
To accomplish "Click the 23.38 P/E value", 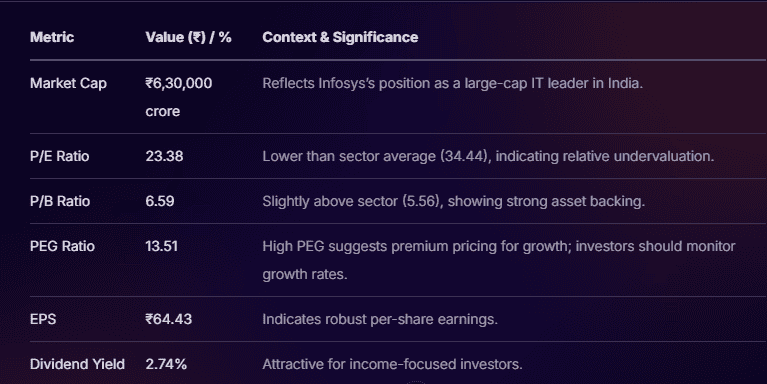I will [164, 157].
